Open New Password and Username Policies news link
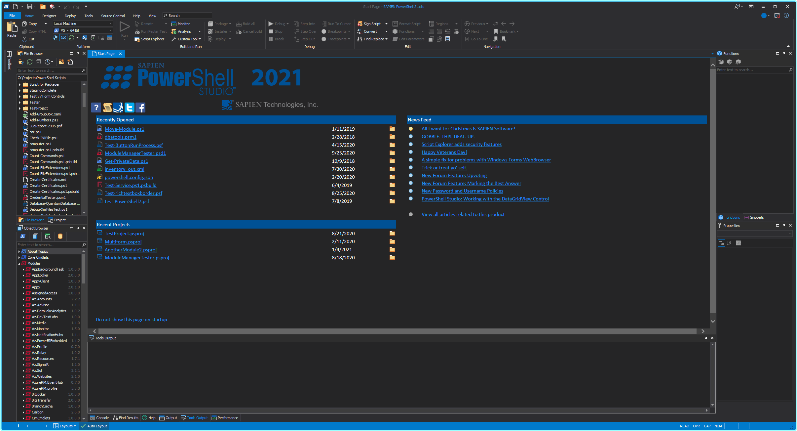This screenshot has width=797, height=431. coord(462,191)
